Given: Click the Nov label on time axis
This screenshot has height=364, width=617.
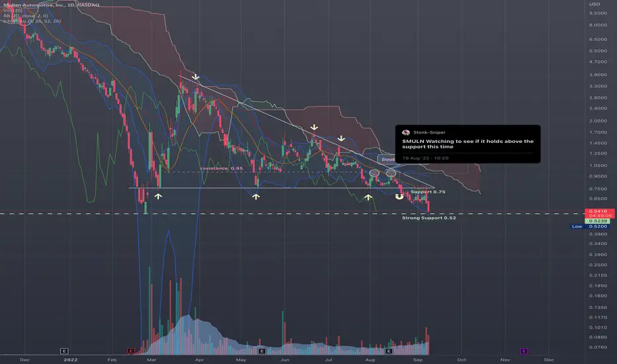Looking at the screenshot, I should (505, 359).
